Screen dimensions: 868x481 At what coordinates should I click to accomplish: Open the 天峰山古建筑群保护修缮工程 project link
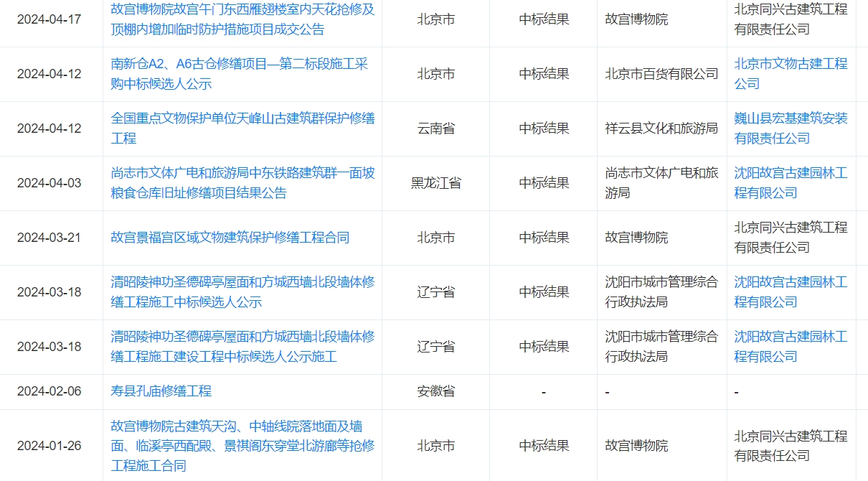coord(242,128)
